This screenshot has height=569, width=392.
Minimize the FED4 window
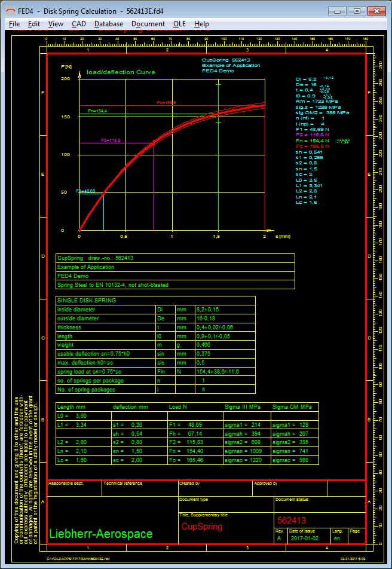coord(337,11)
